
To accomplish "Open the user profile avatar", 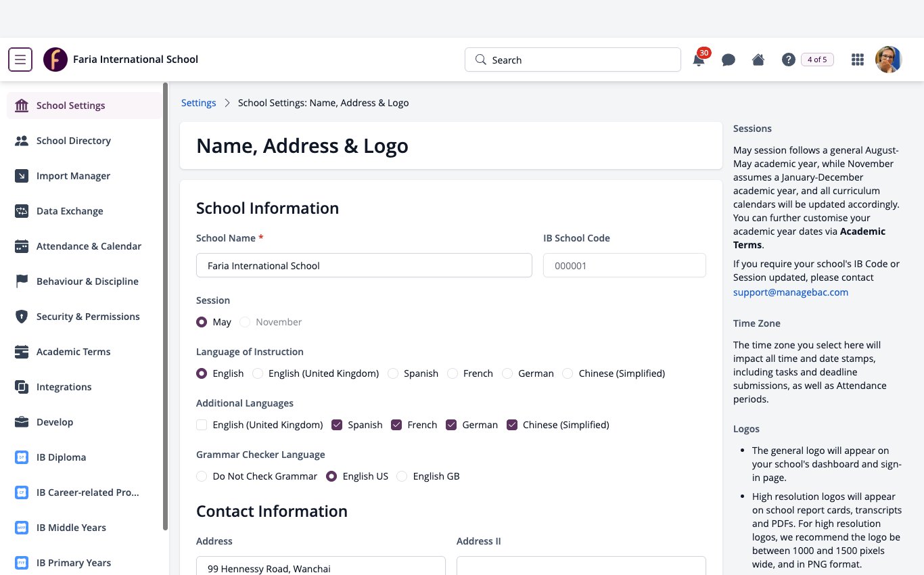I will point(889,60).
